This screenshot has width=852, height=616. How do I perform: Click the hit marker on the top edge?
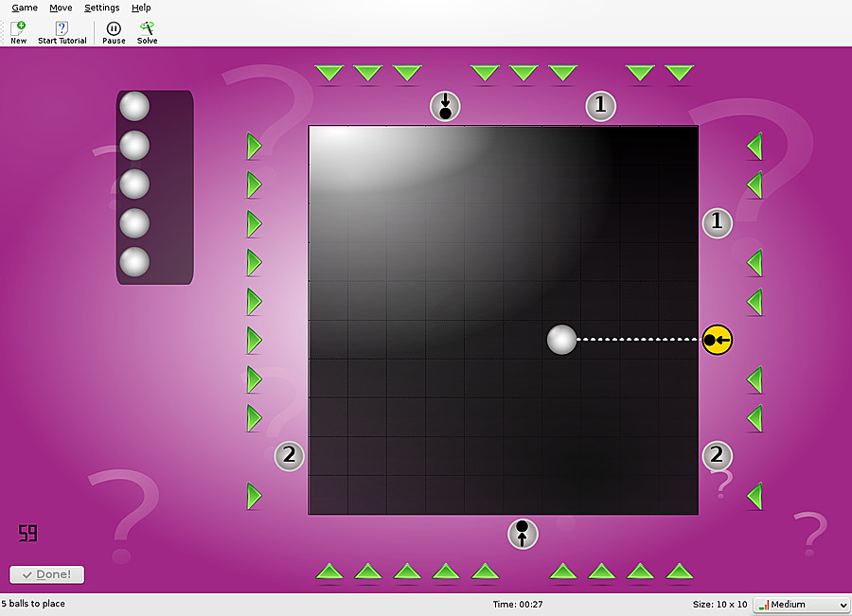(445, 106)
